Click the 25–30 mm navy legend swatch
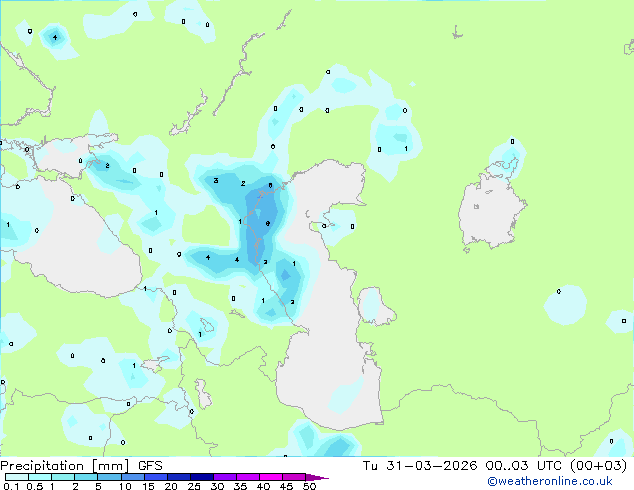Screen dimensions: 634x490 202,477
